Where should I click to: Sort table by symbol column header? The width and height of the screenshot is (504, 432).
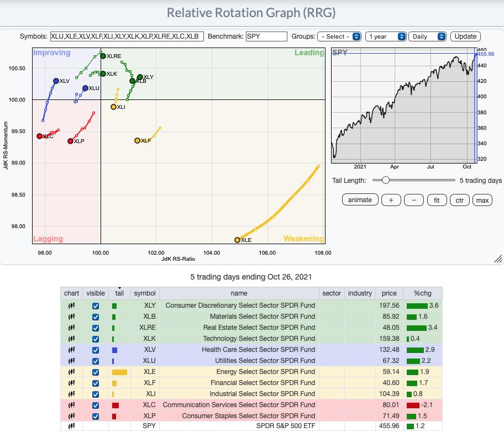tap(145, 293)
